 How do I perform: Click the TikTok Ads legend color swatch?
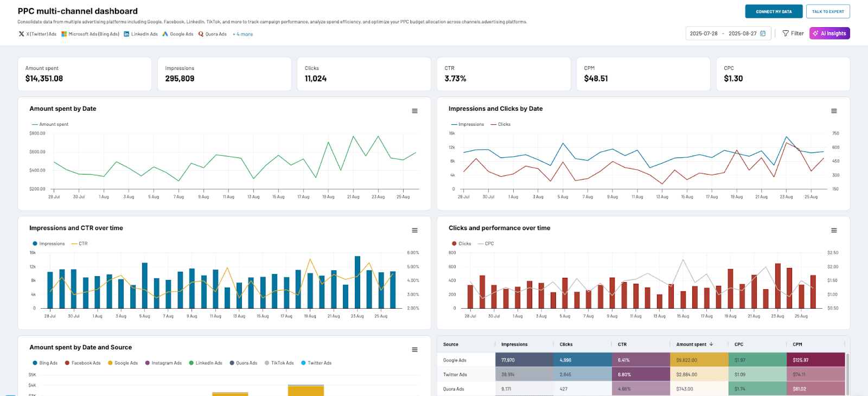(267, 363)
